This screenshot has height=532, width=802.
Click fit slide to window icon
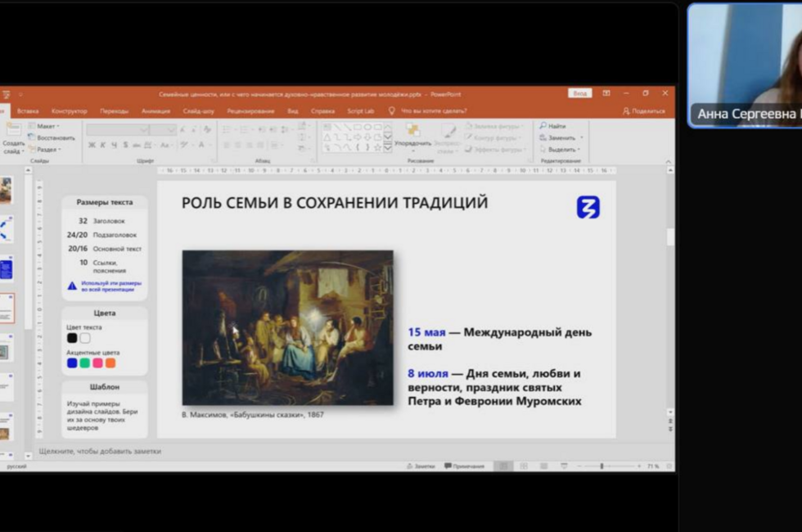point(669,466)
